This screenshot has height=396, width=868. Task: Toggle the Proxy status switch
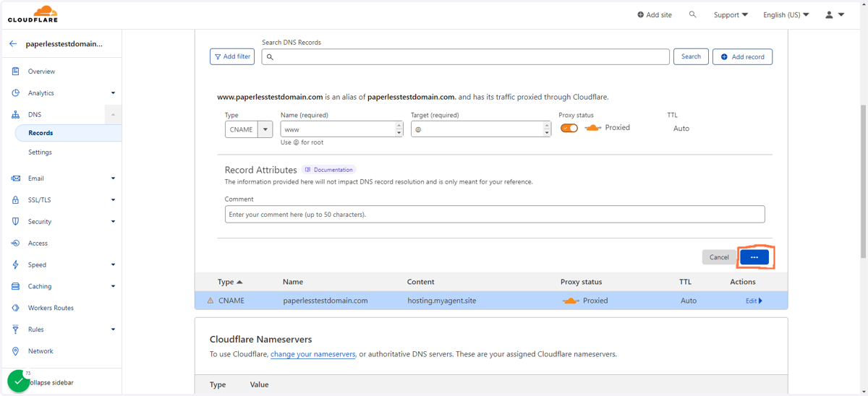569,128
